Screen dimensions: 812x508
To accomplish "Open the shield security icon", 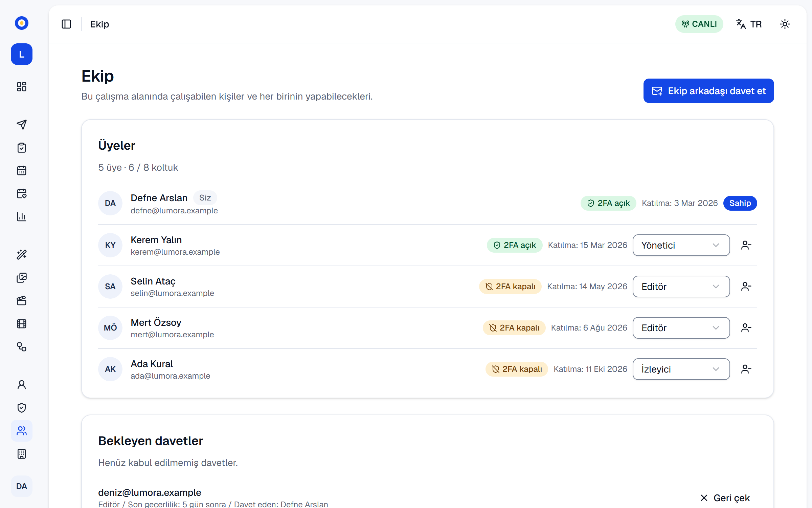I will tap(22, 408).
